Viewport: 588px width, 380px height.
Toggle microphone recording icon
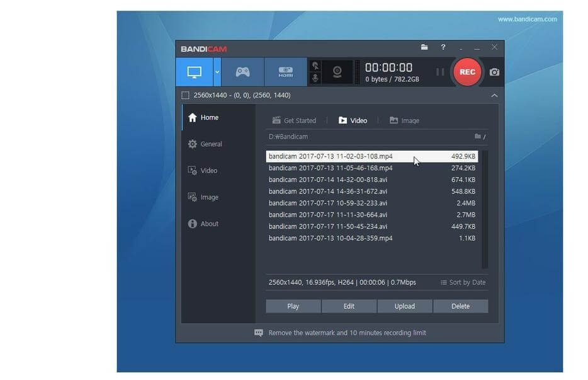point(315,78)
